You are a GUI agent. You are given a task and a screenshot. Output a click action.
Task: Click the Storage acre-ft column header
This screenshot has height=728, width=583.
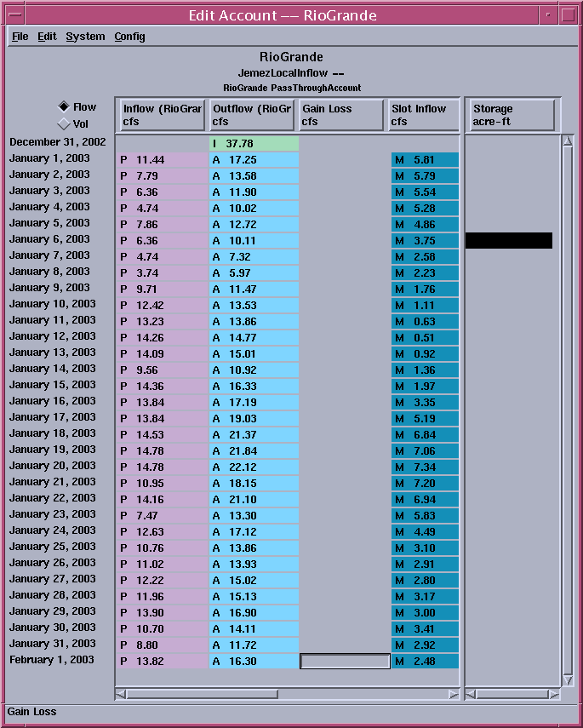[512, 115]
